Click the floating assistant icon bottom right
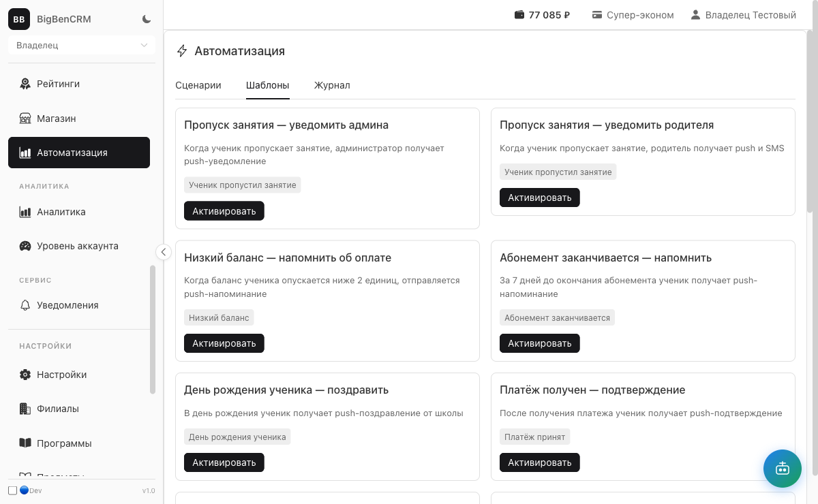 point(782,469)
